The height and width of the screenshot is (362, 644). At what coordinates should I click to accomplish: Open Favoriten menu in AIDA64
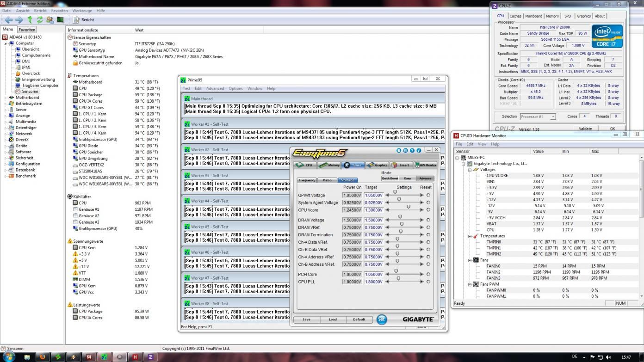click(59, 11)
